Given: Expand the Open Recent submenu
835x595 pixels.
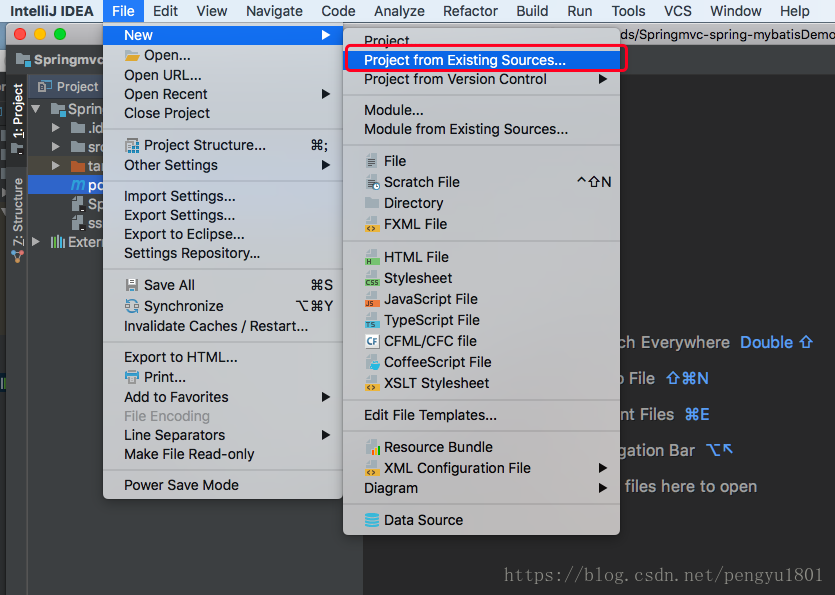Looking at the screenshot, I should (x=162, y=94).
